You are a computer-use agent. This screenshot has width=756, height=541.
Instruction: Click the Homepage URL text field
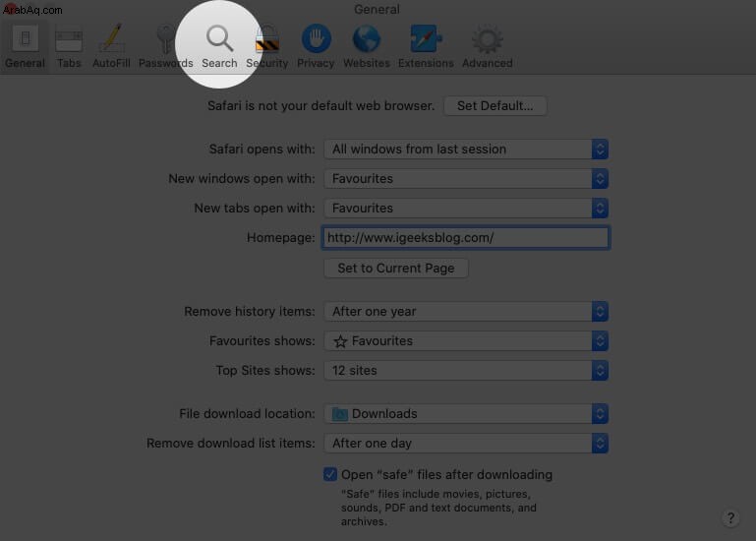(x=466, y=237)
